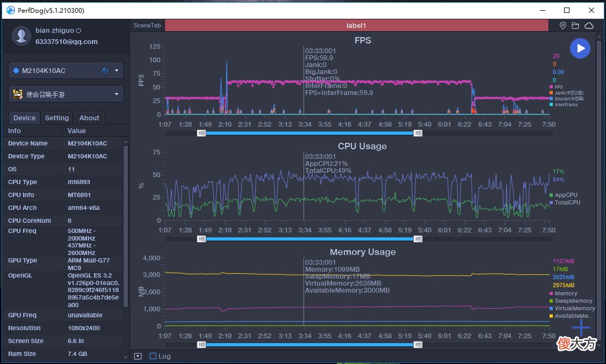This screenshot has width=606, height=364.
Task: Click the collapse panel icon beside Log
Action: coord(138,356)
